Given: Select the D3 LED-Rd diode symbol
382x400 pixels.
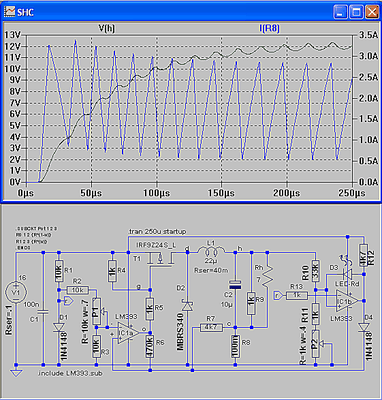Looking at the screenshot, I should coord(347,274).
